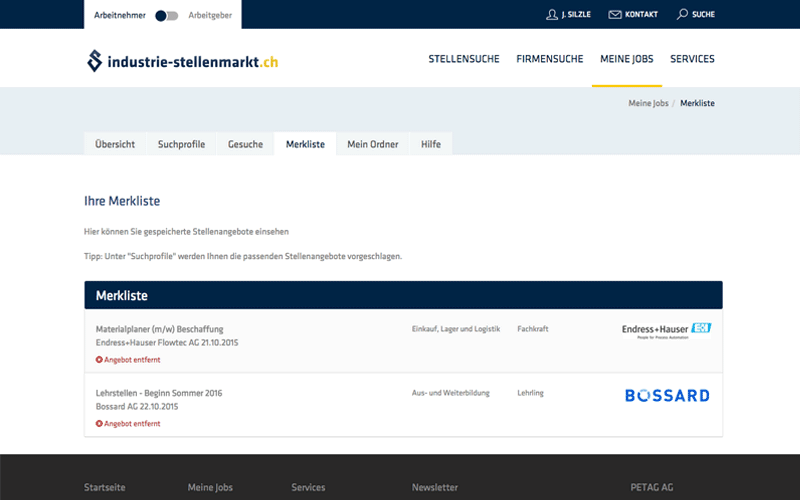Open the Services menu
The image size is (800, 500).
(692, 59)
